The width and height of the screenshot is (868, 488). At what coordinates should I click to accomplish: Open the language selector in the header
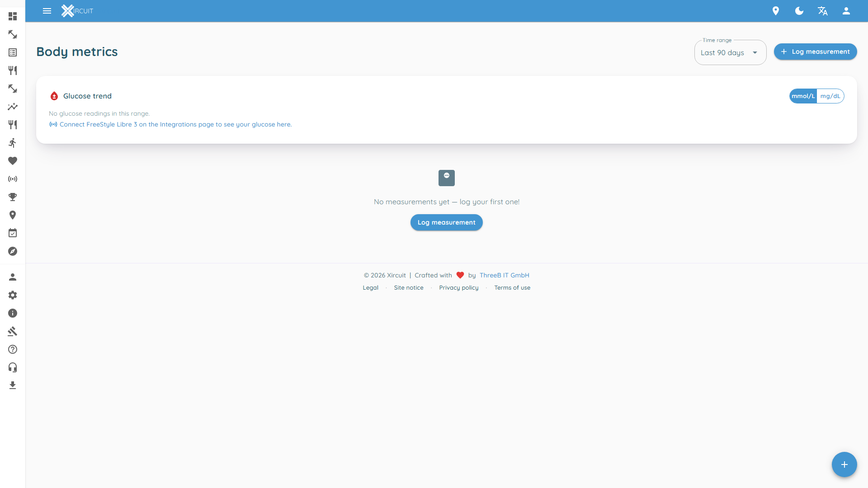coord(823,11)
